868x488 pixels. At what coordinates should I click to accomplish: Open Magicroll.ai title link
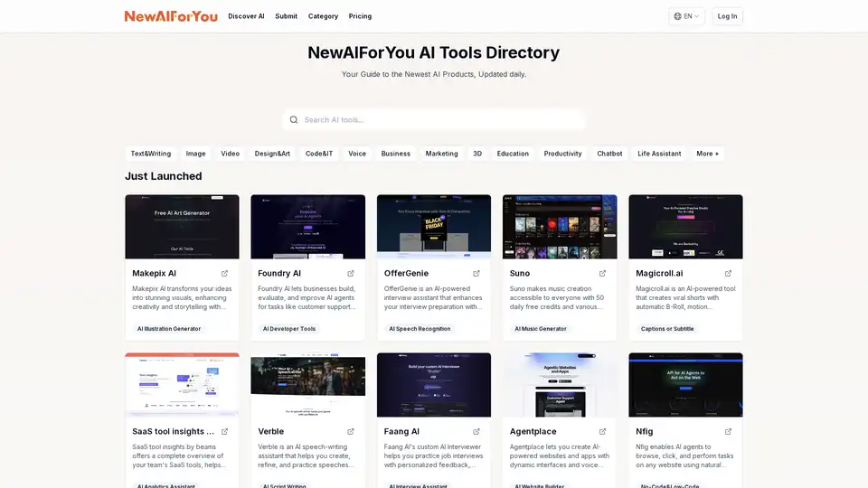[x=659, y=273]
